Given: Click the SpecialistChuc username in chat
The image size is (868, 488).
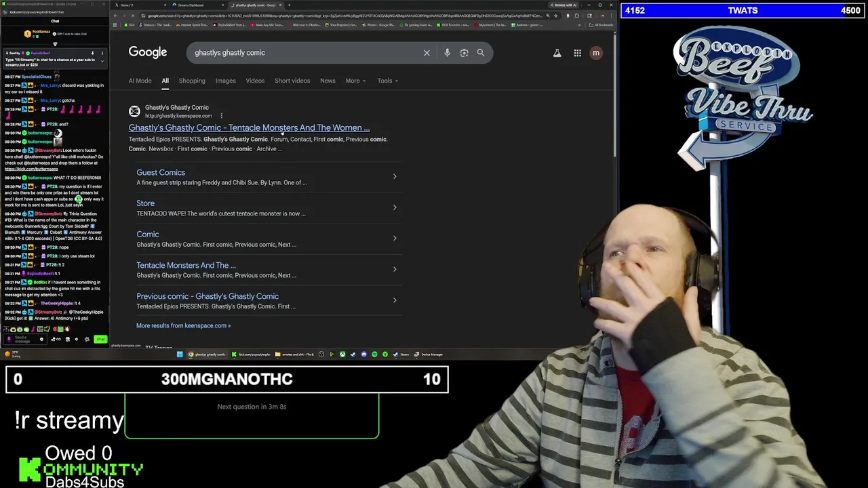Looking at the screenshot, I should click(x=37, y=77).
